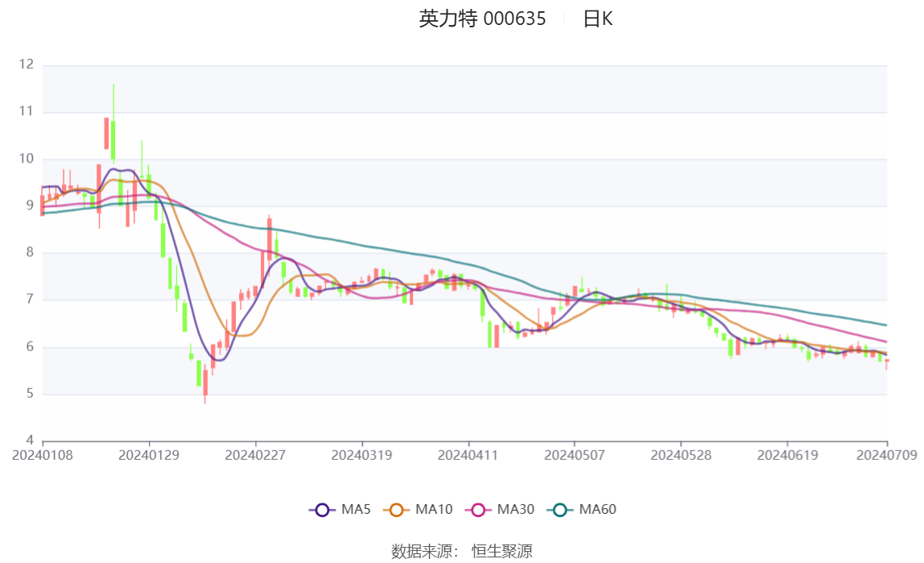Image resolution: width=924 pixels, height=563 pixels.
Task: Select the x-axis date label 20240227
Action: click(x=255, y=455)
